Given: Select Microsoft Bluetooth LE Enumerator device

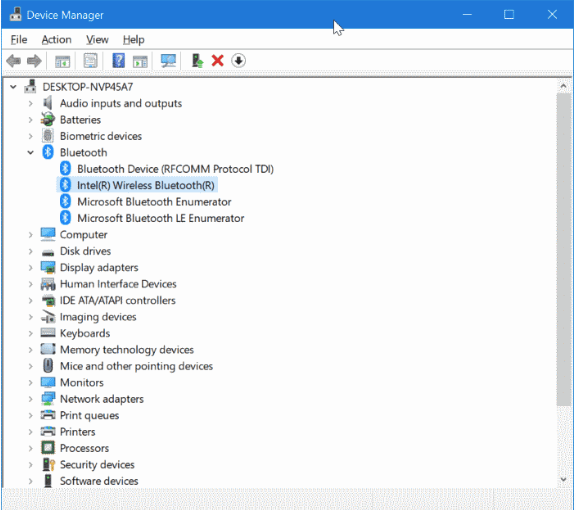Looking at the screenshot, I should [x=161, y=218].
